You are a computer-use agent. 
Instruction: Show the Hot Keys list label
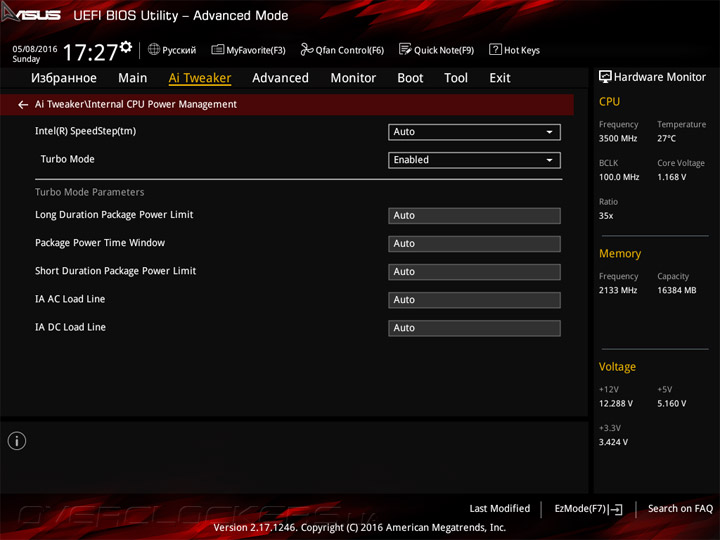(522, 50)
